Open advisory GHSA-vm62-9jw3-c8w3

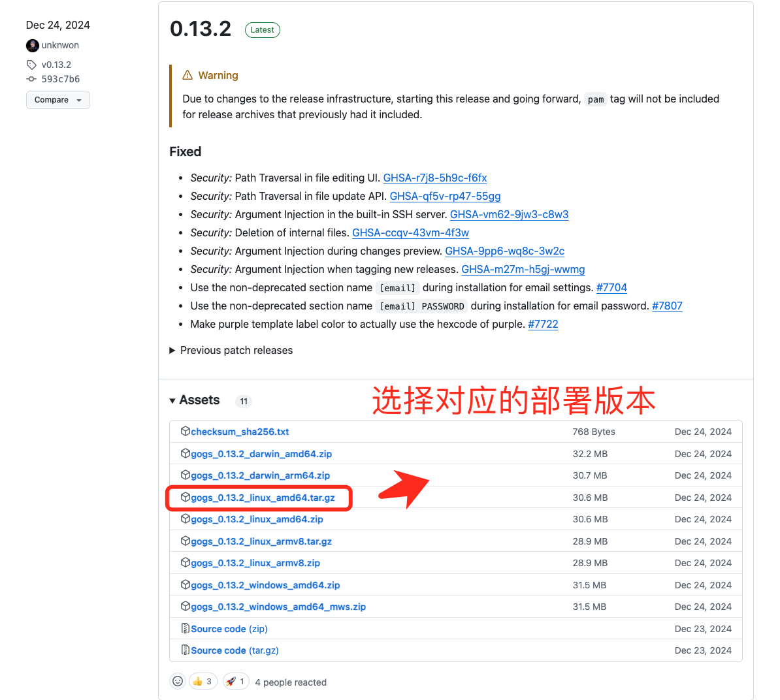509,214
